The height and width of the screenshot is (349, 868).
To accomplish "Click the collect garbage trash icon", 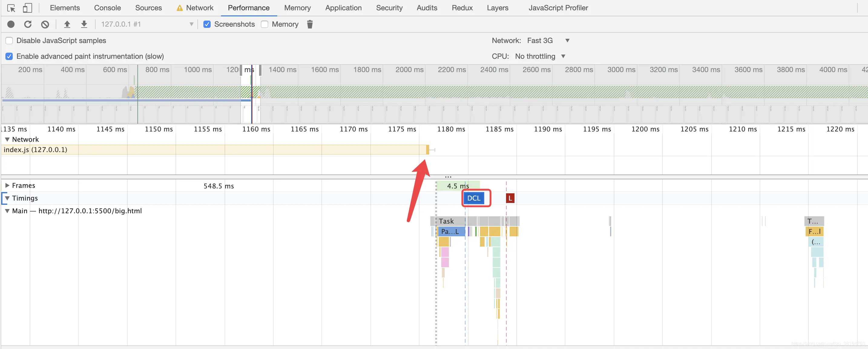I will click(310, 24).
